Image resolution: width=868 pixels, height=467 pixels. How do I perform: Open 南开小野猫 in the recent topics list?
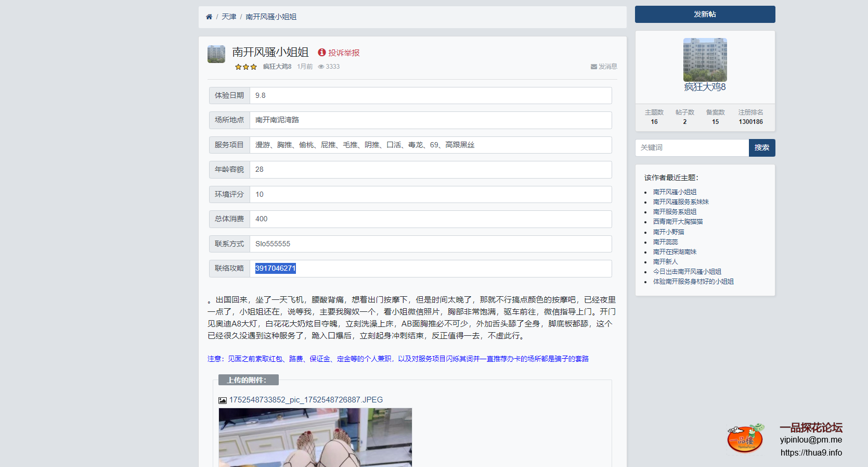coord(668,232)
